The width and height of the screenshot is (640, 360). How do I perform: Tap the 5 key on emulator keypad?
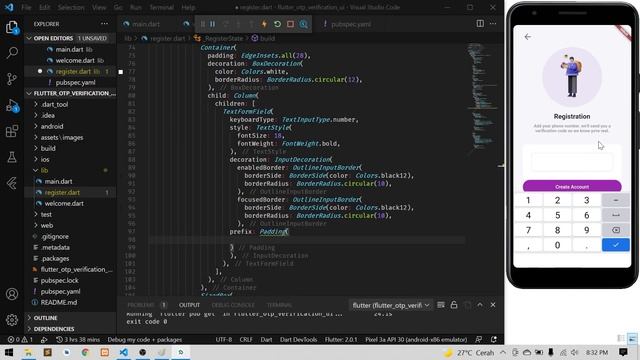click(x=557, y=215)
